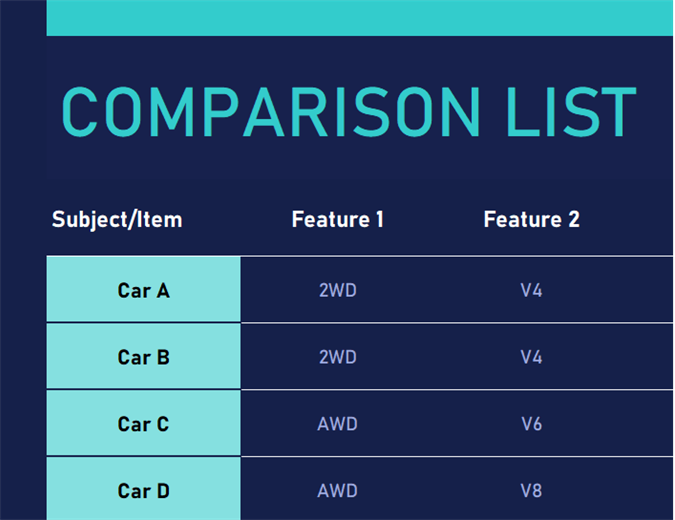This screenshot has width=675, height=520.
Task: Click the 2WD value in Car B row
Action: [337, 357]
